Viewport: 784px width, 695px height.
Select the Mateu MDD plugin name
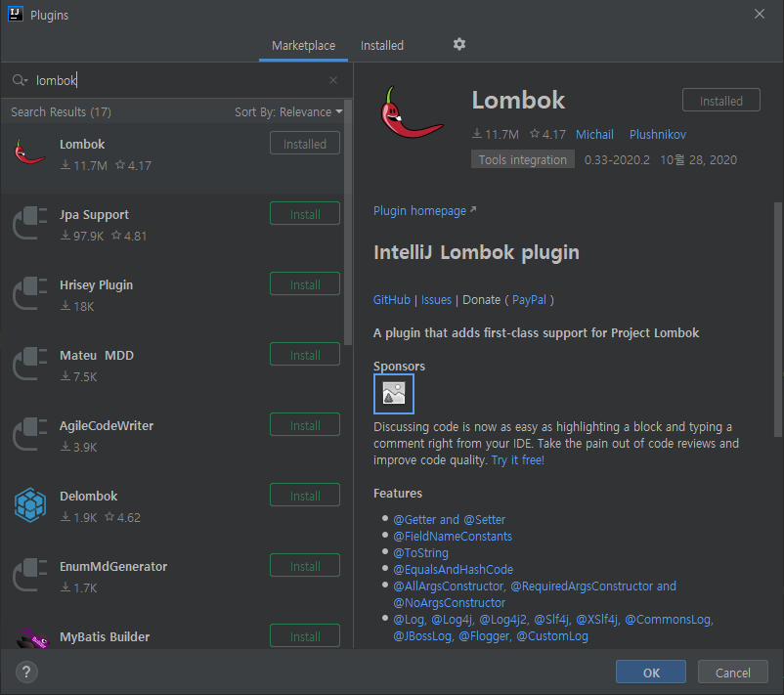[x=97, y=356]
